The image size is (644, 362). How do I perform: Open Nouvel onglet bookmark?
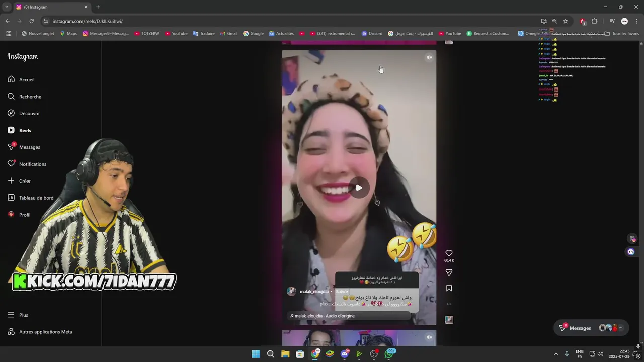[38, 34]
